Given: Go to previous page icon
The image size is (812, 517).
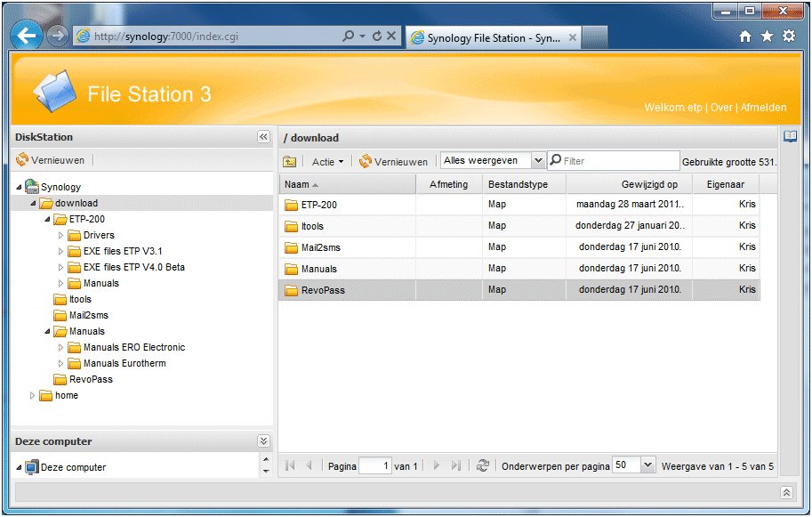Looking at the screenshot, I should click(x=310, y=465).
